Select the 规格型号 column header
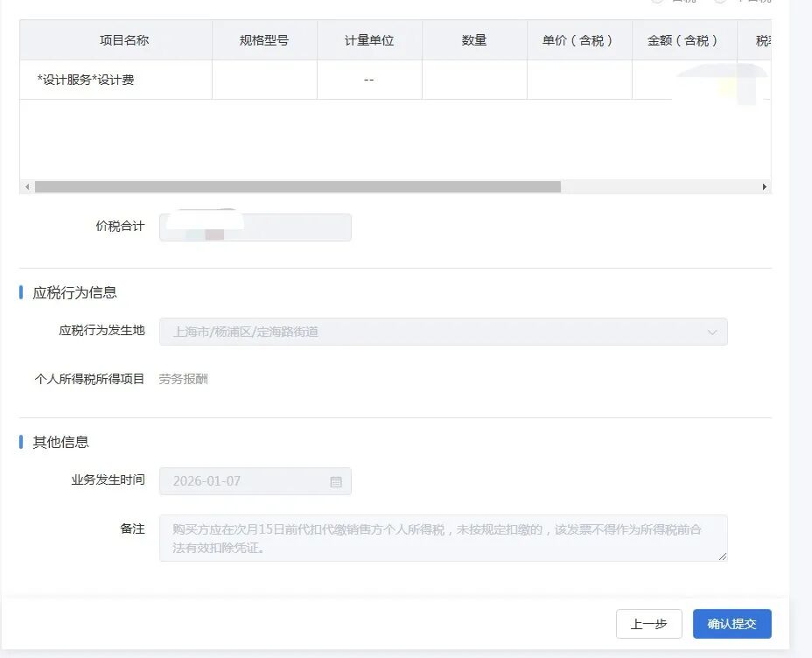 tap(264, 40)
